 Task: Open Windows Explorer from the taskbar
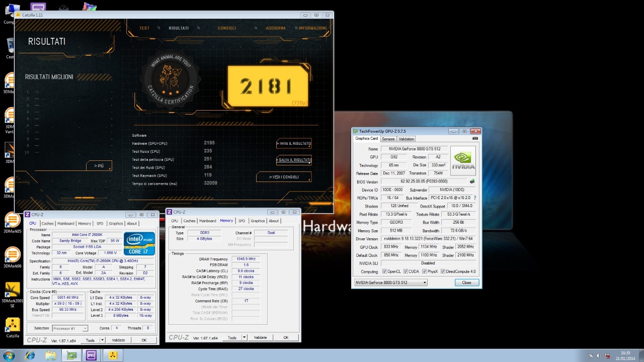(51, 356)
